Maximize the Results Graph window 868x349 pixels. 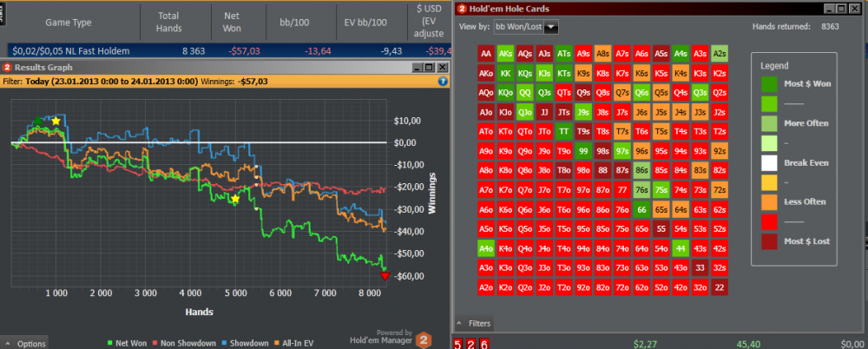pyautogui.click(x=429, y=67)
